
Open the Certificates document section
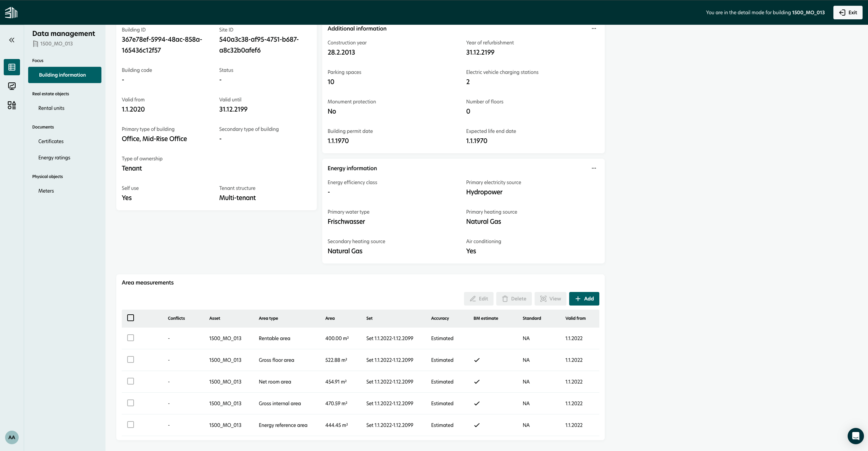pyautogui.click(x=51, y=141)
